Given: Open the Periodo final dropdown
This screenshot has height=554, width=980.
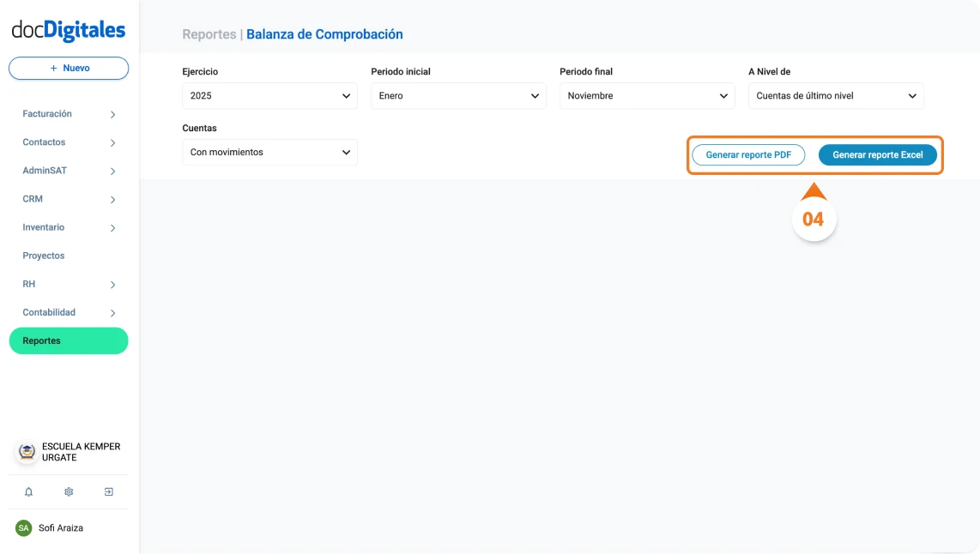Looking at the screenshot, I should [x=647, y=95].
